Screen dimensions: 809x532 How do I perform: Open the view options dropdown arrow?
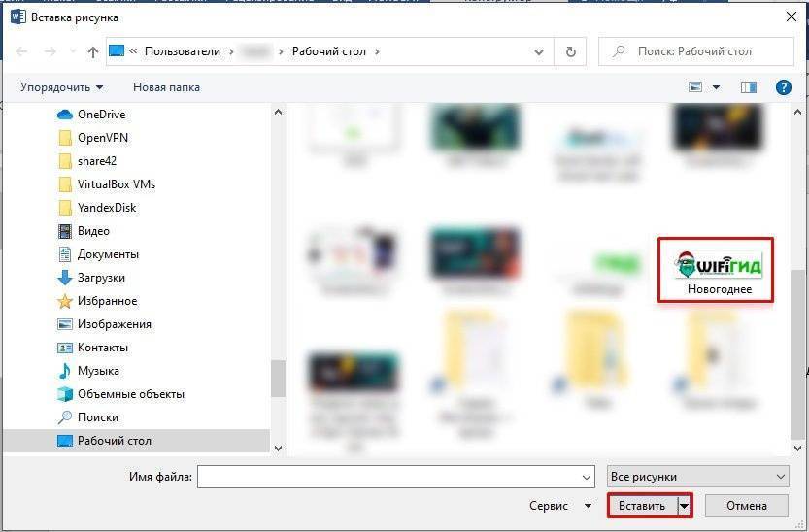pyautogui.click(x=716, y=87)
